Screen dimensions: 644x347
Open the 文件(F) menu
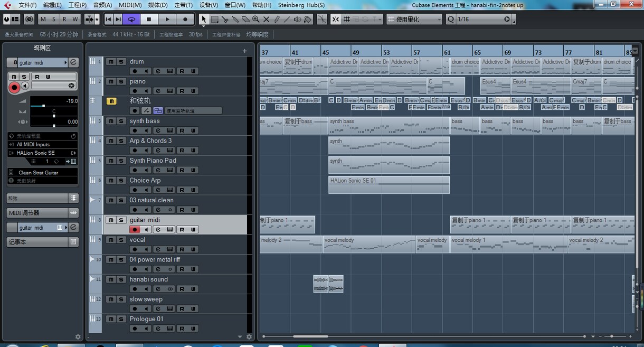click(27, 5)
